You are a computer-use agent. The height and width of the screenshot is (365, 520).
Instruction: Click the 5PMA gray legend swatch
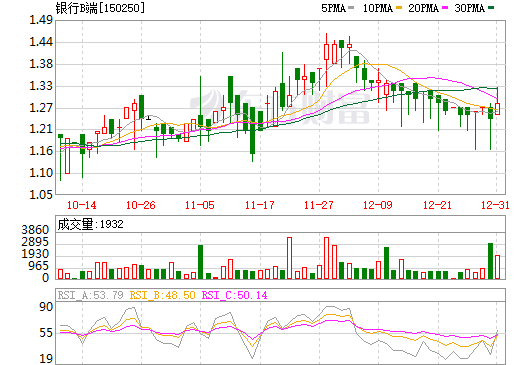(x=351, y=8)
